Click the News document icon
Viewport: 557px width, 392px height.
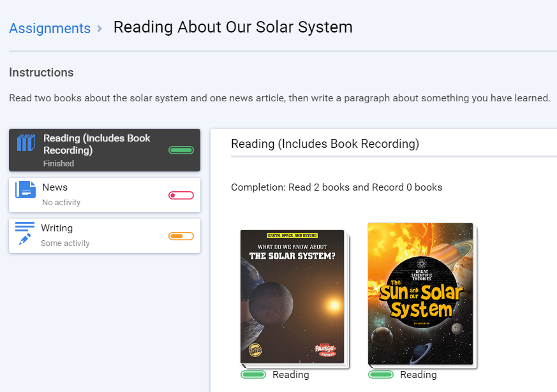coord(26,189)
